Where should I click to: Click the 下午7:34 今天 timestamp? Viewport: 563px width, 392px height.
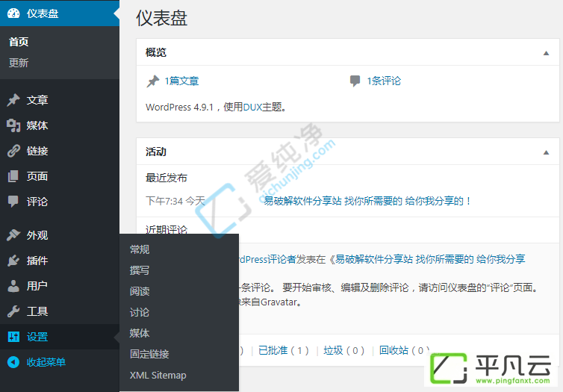pos(175,201)
